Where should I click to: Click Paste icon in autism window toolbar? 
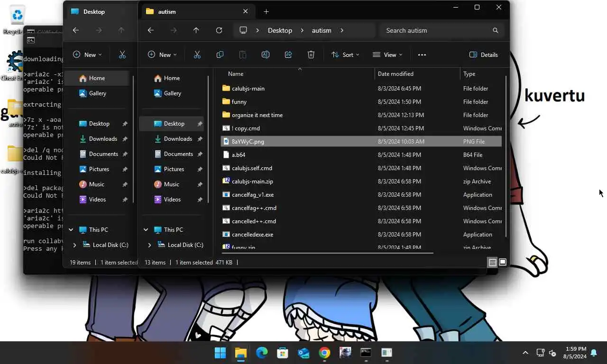point(243,55)
